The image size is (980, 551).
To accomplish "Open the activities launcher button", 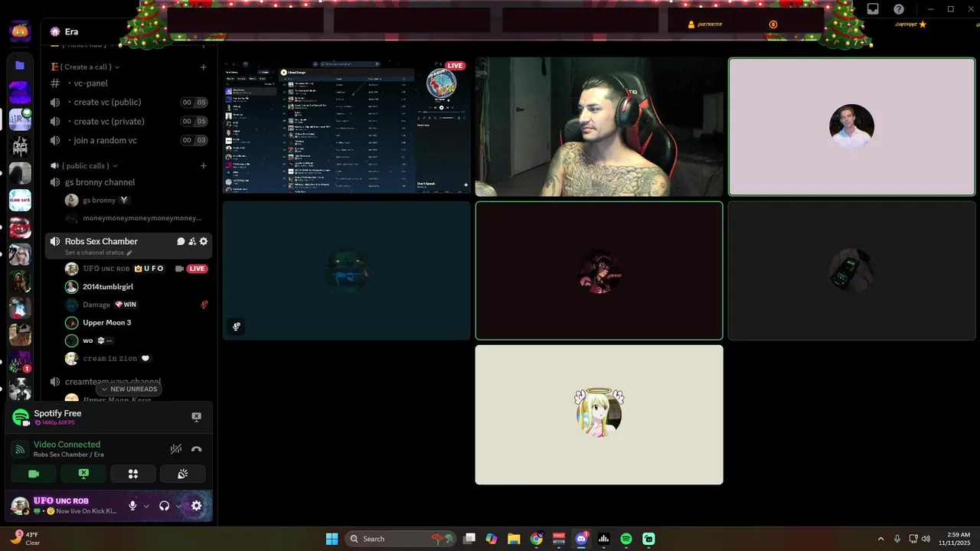I will pos(133,474).
